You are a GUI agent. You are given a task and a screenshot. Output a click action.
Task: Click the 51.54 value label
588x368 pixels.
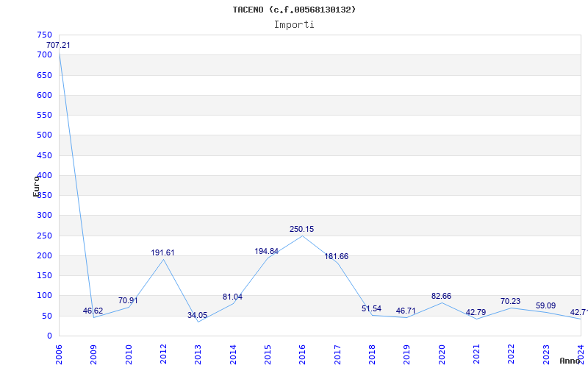tap(372, 308)
